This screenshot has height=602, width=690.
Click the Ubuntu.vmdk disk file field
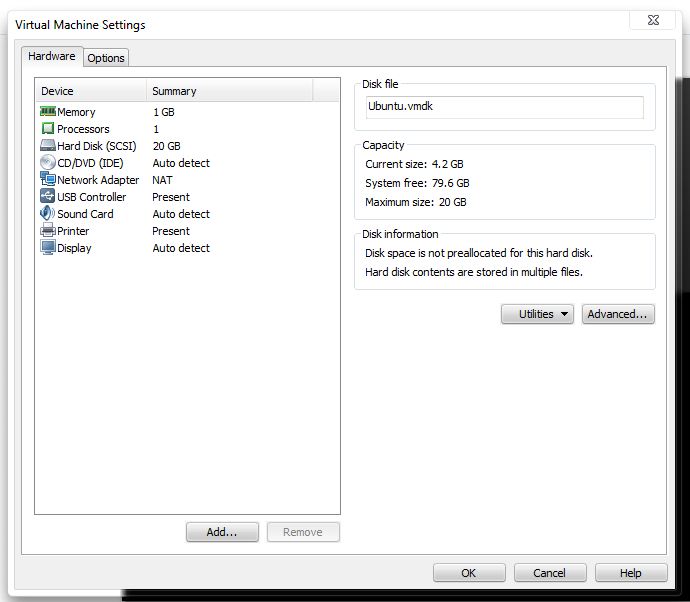click(x=505, y=107)
